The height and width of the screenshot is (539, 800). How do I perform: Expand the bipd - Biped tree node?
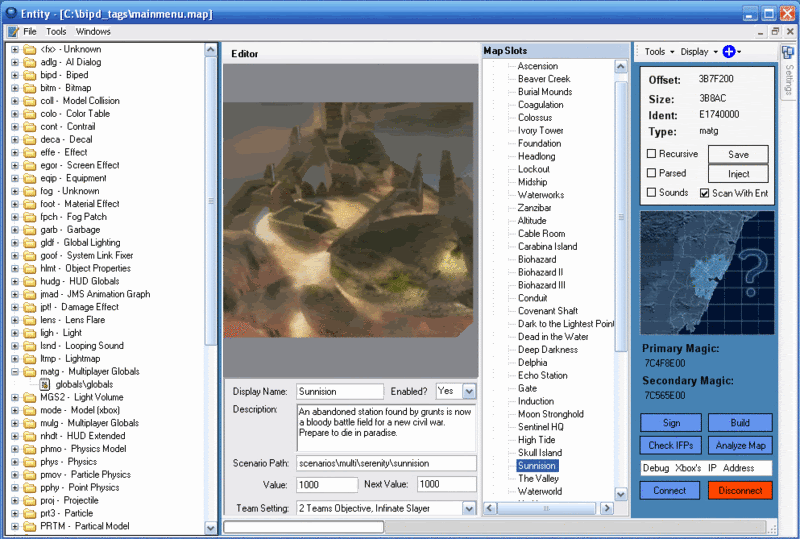click(15, 75)
